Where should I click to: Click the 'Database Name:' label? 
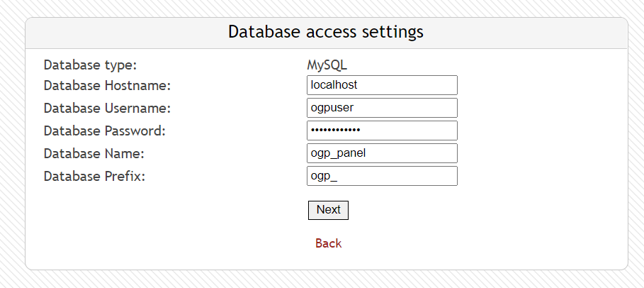[x=94, y=154]
